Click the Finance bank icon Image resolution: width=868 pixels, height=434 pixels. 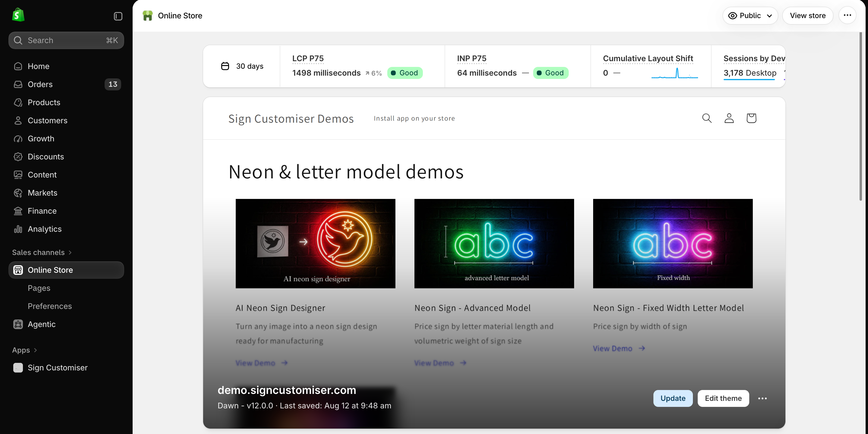[18, 211]
